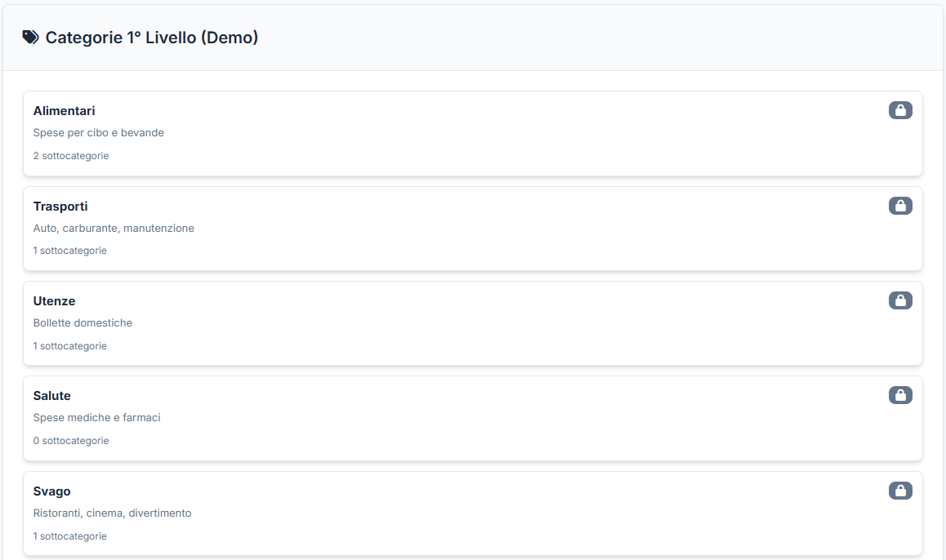
Task: Click the lock badge on Alimentari card
Action: [x=900, y=110]
